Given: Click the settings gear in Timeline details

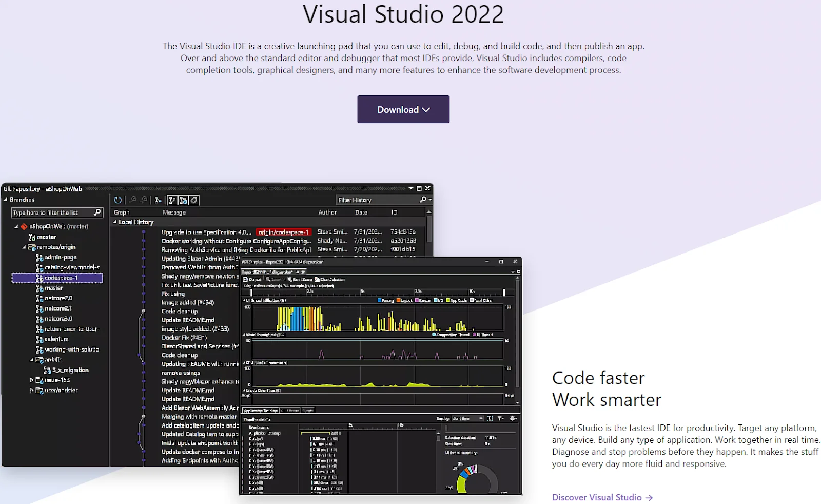Looking at the screenshot, I should [x=512, y=419].
